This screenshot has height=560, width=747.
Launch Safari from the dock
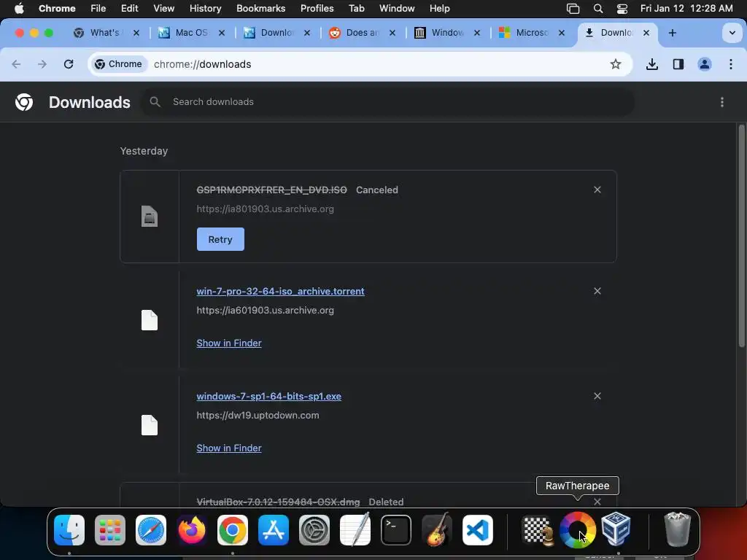coord(151,530)
